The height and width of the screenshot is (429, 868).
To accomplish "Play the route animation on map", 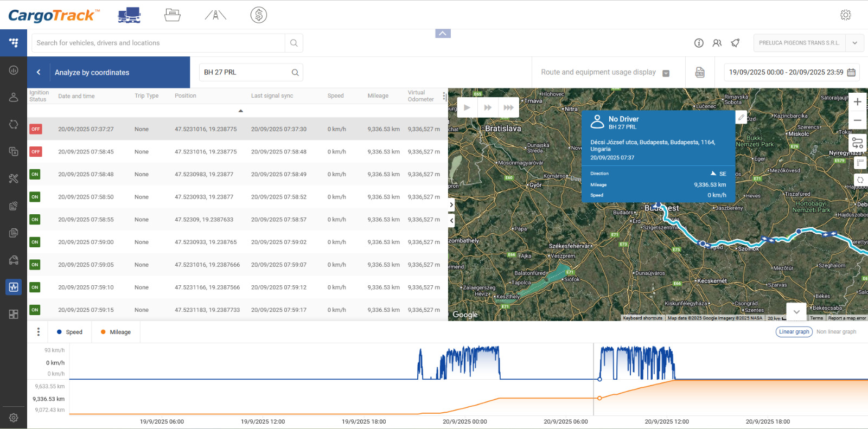I will [467, 107].
